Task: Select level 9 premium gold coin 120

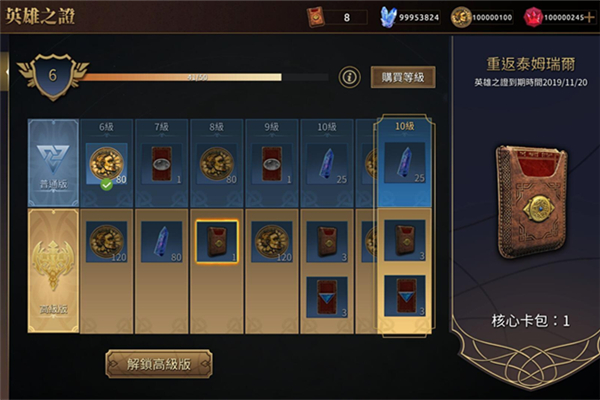Action: click(272, 242)
